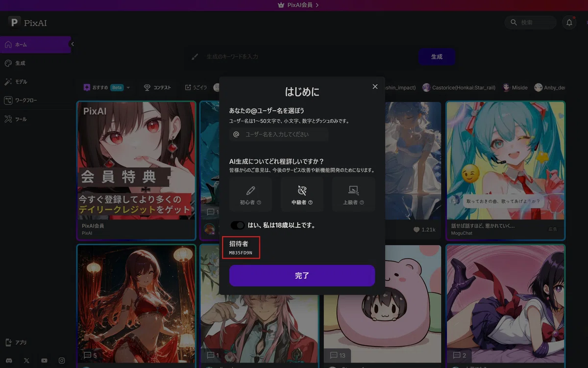
Task: Click the MoguChat advertiser name
Action: [x=463, y=233]
